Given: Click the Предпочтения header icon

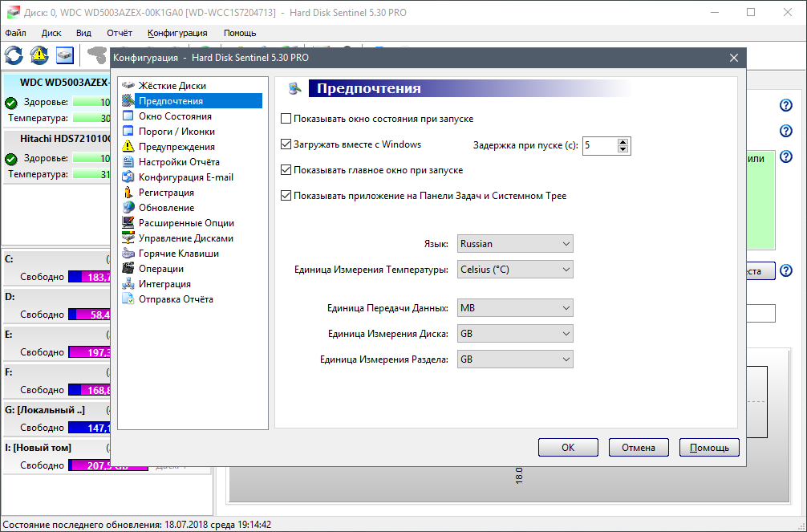Looking at the screenshot, I should click(294, 88).
